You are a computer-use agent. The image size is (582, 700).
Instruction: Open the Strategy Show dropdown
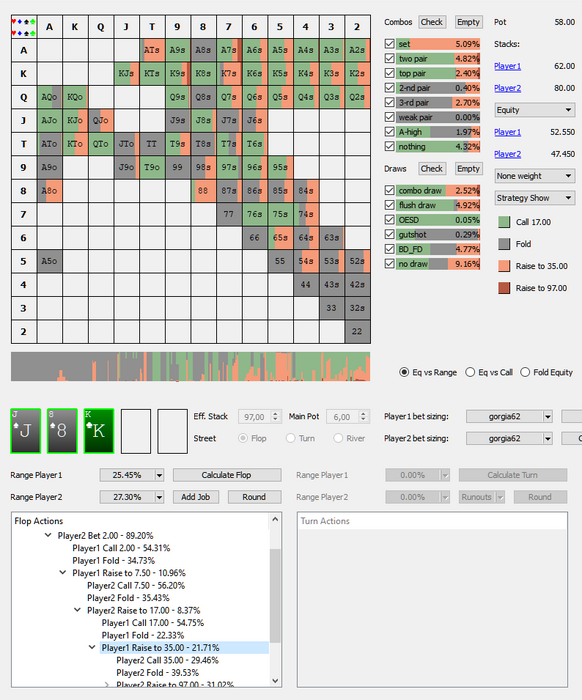534,198
